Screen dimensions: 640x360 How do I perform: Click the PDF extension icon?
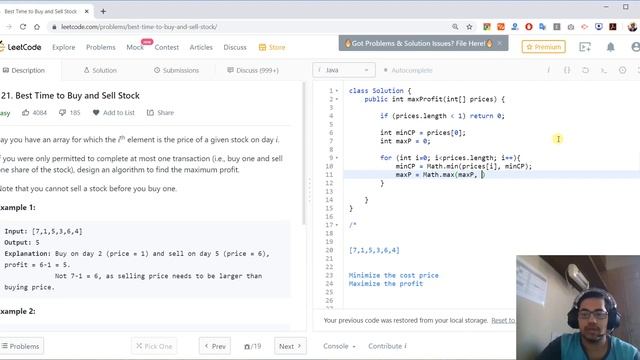point(613,27)
